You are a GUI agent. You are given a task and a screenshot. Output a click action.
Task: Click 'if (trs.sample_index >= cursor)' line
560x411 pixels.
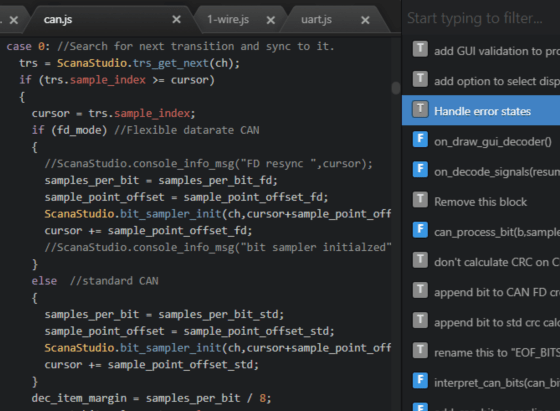[x=117, y=80]
